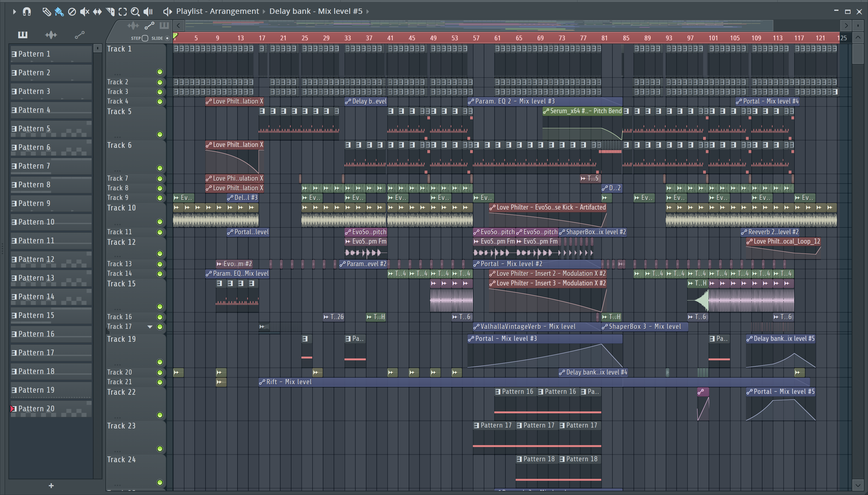Expand arrow after Mix level #5 title

[x=368, y=11]
